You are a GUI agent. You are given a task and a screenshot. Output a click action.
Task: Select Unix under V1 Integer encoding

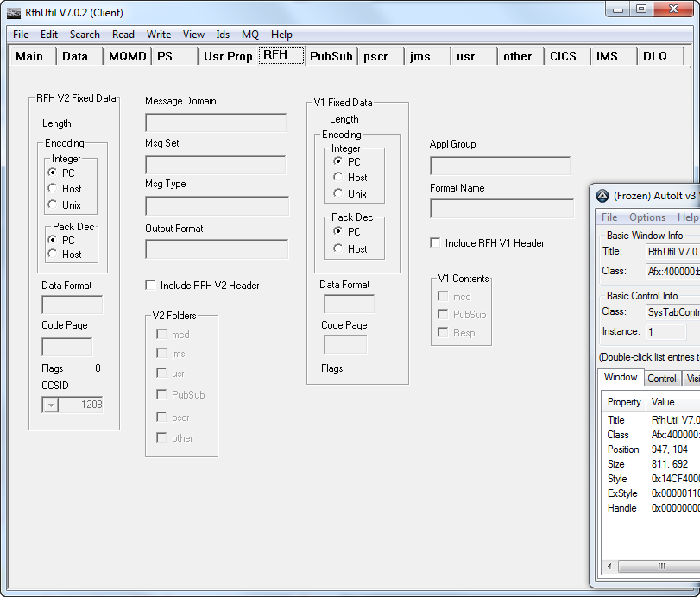pos(338,193)
